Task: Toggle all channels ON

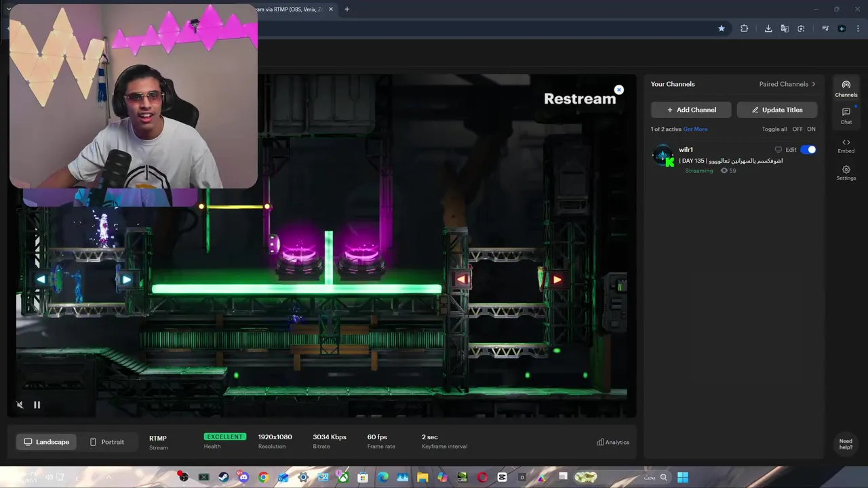Action: click(811, 129)
